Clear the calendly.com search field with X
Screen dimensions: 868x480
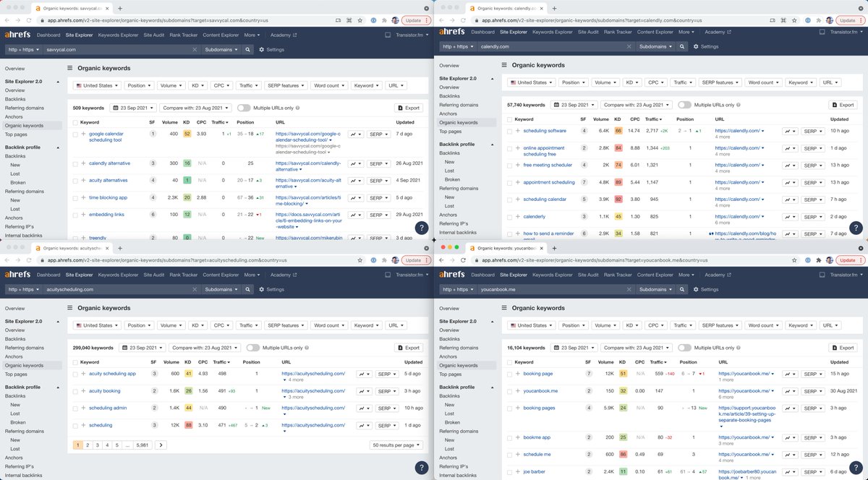point(628,46)
